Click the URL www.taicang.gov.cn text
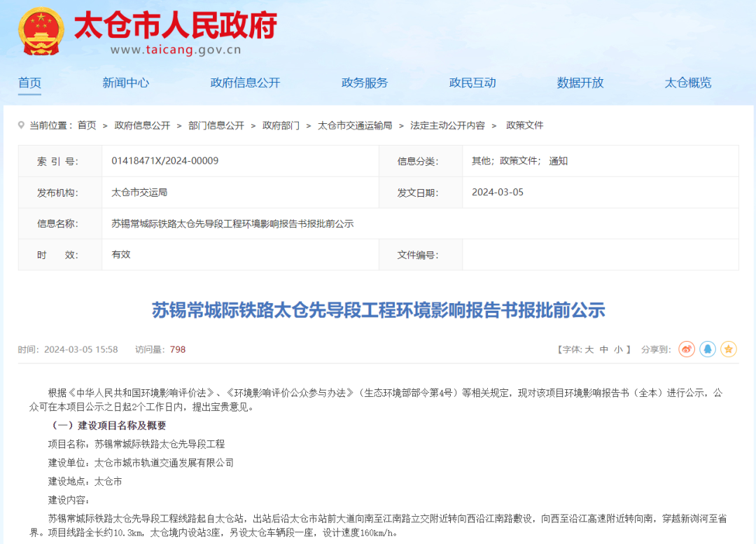The width and height of the screenshot is (756, 544). [176, 50]
